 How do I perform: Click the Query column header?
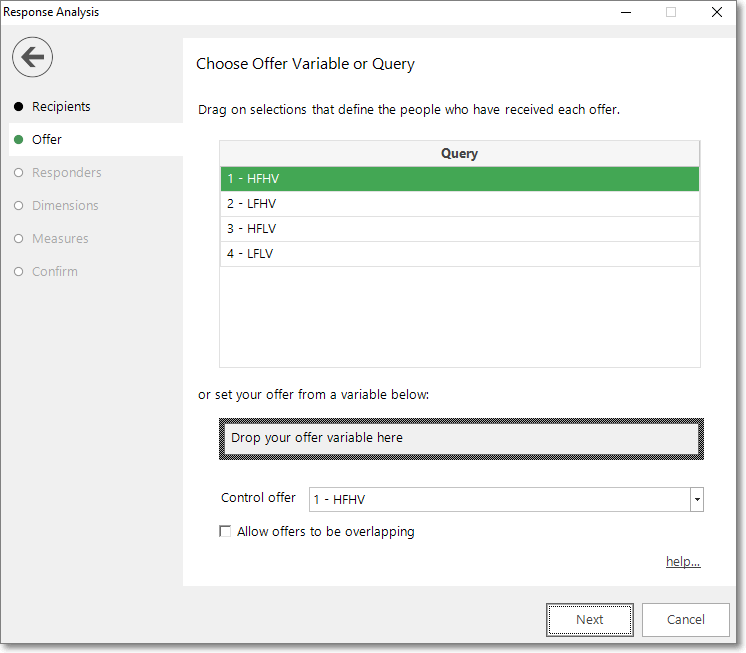click(x=460, y=154)
